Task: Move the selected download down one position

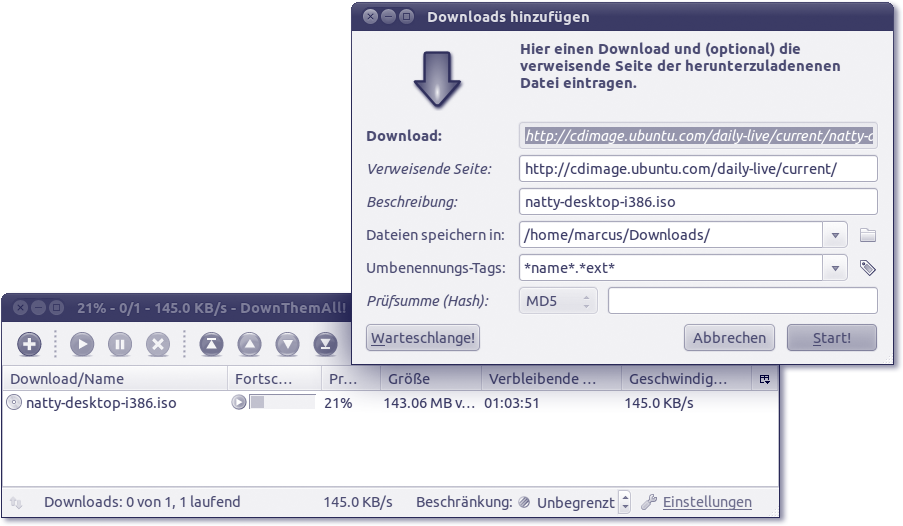Action: click(287, 344)
